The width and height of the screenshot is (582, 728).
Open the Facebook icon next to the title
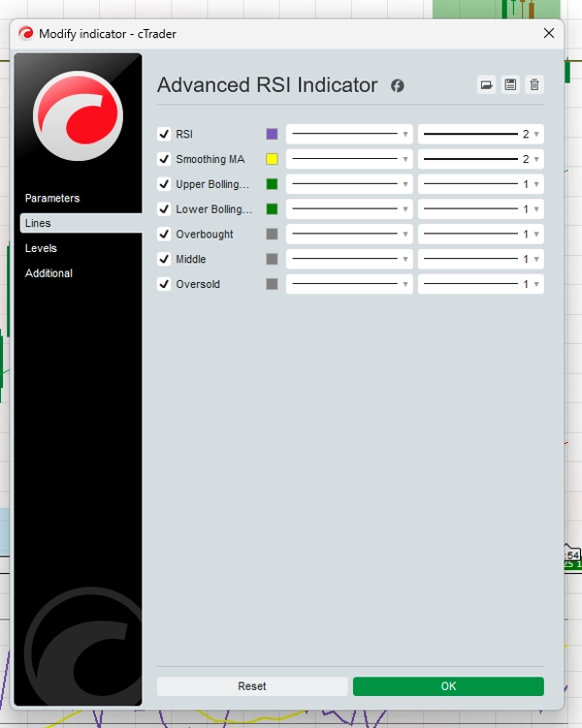(x=397, y=86)
